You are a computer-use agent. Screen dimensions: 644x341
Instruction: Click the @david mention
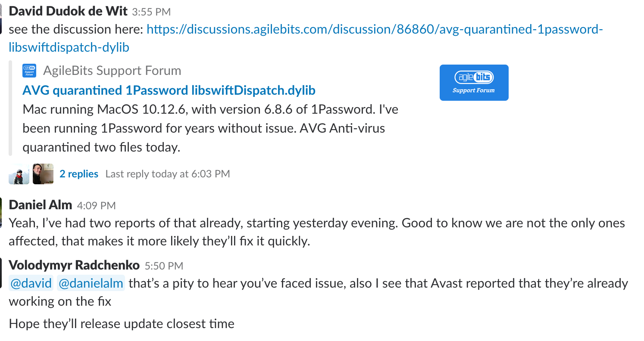[31, 283]
